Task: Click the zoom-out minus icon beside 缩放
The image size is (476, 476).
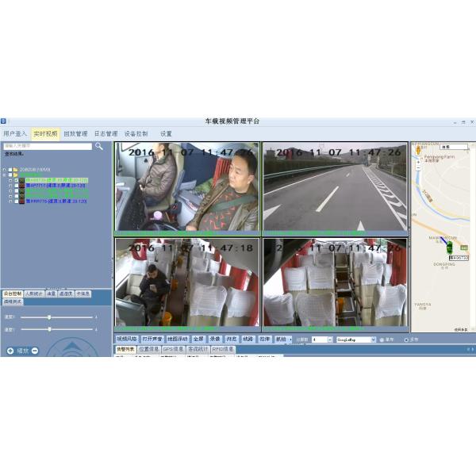Action: 35,350
